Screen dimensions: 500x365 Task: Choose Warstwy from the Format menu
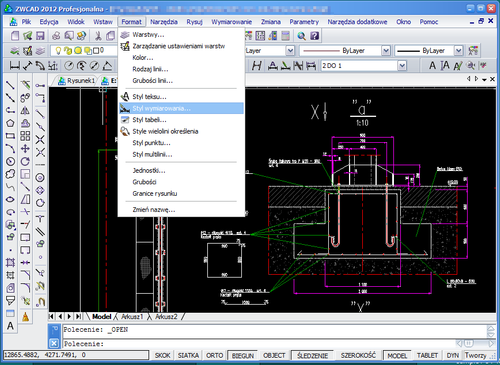181,35
